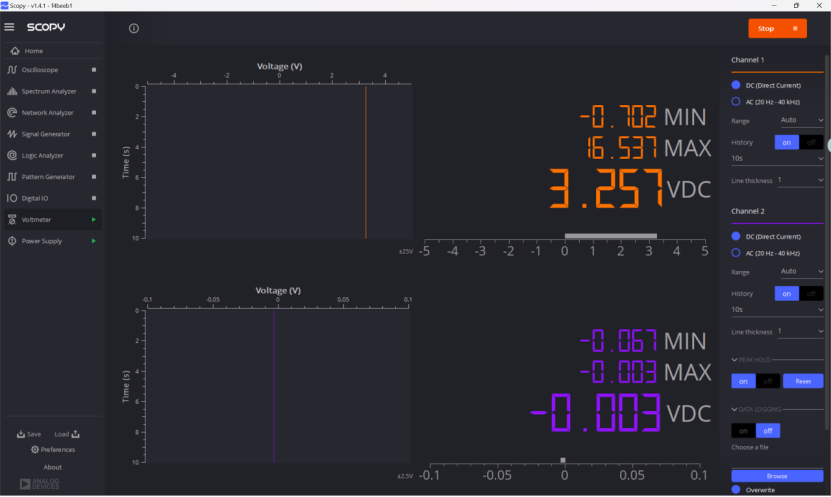Open the hamburger menu icon

(9, 26)
